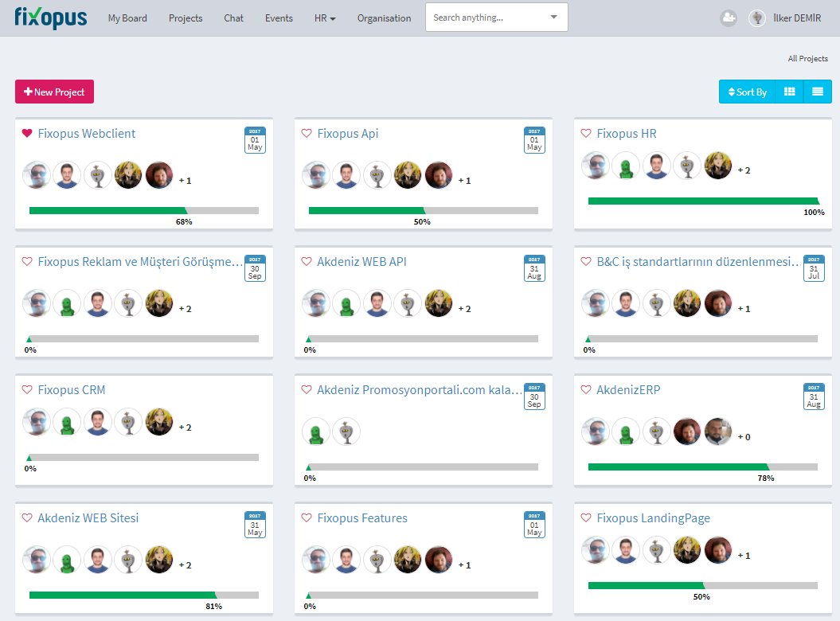Switch to list view layout

point(818,92)
